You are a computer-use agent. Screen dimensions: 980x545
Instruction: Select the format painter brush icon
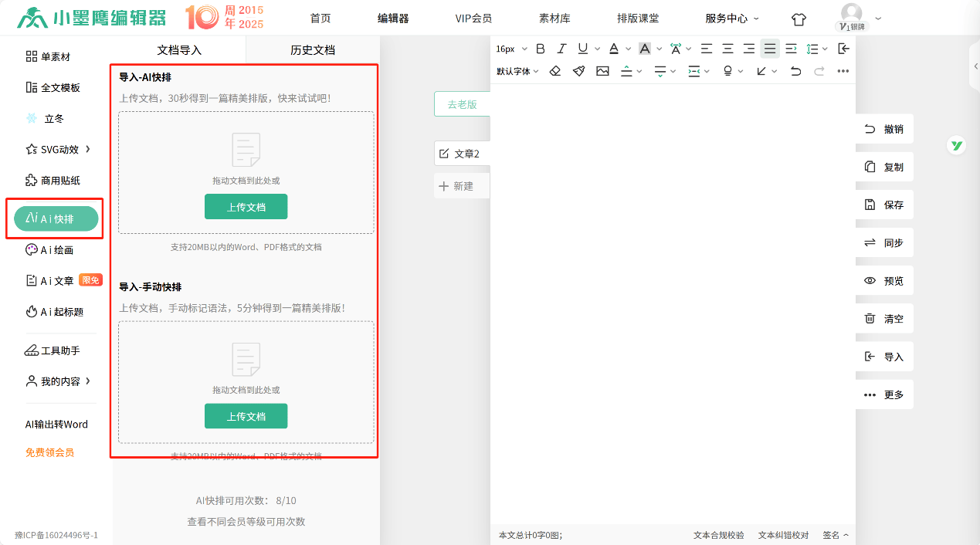(x=578, y=71)
